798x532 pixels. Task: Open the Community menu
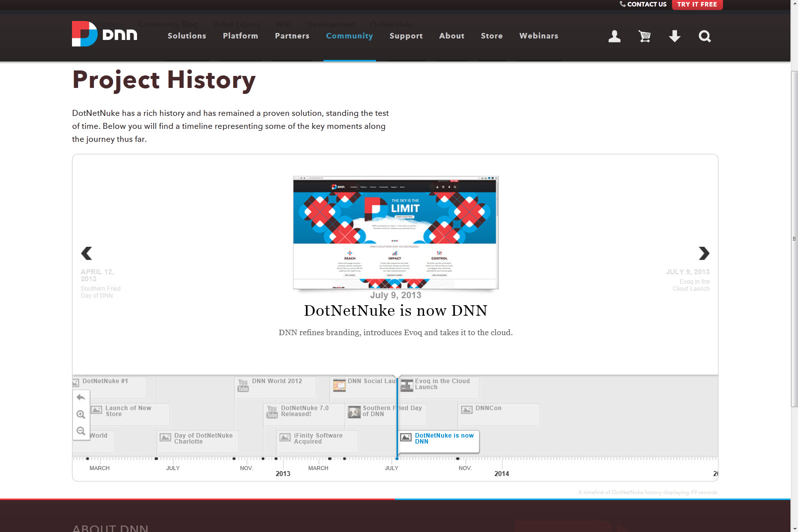pos(349,36)
